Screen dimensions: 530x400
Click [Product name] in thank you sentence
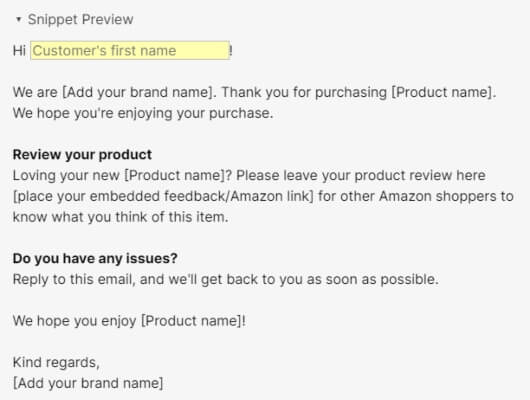[442, 92]
